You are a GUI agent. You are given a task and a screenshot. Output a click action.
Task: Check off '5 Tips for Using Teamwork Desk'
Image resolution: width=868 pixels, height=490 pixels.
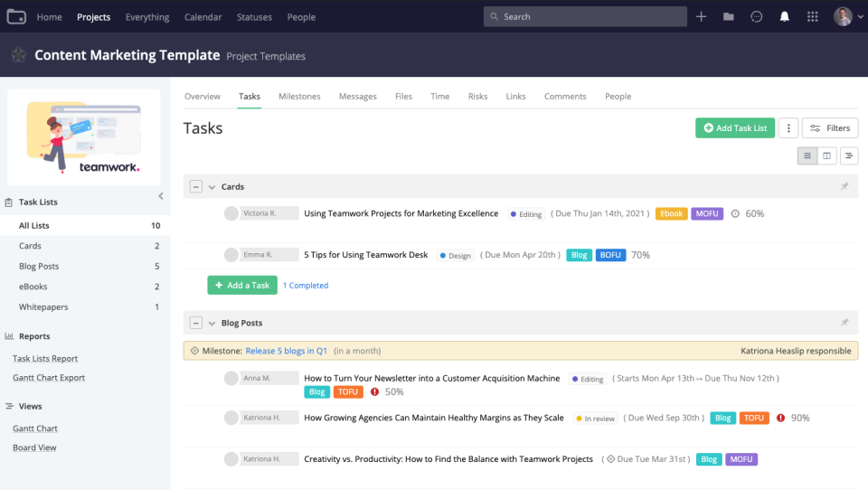(x=231, y=255)
